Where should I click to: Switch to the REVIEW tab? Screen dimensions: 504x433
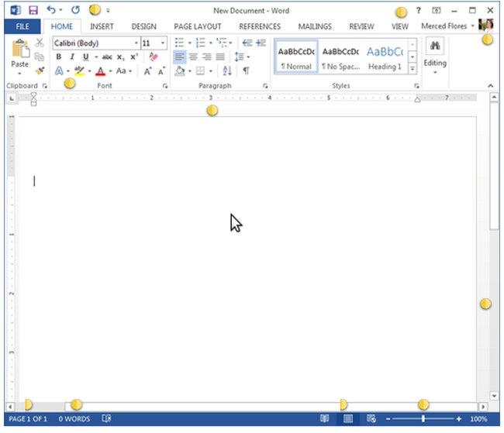click(361, 26)
